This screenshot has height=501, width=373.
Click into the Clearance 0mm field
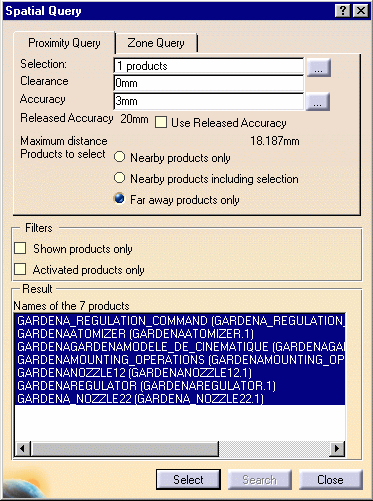coord(209,83)
